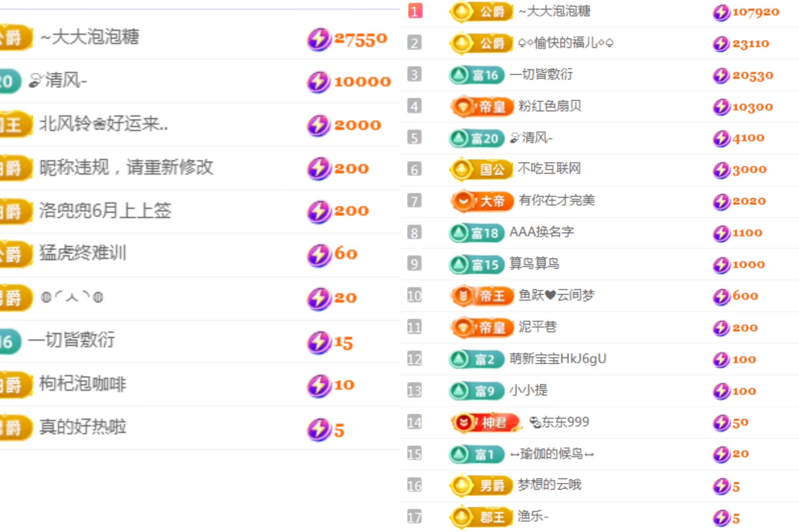The width and height of the screenshot is (799, 532).
Task: Open 萌新宝宝HkJ6gU in ranked list
Action: click(x=558, y=358)
